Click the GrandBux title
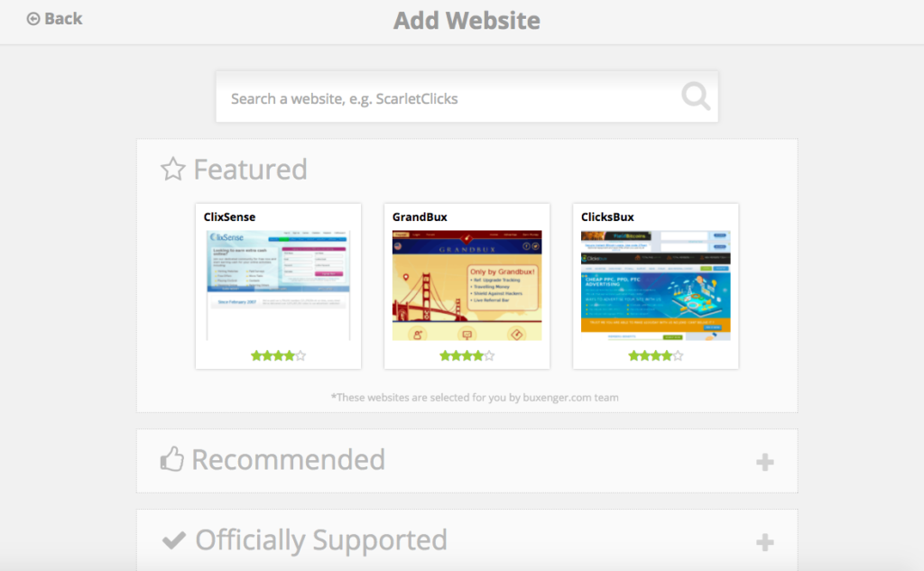The width and height of the screenshot is (924, 571). pos(420,216)
